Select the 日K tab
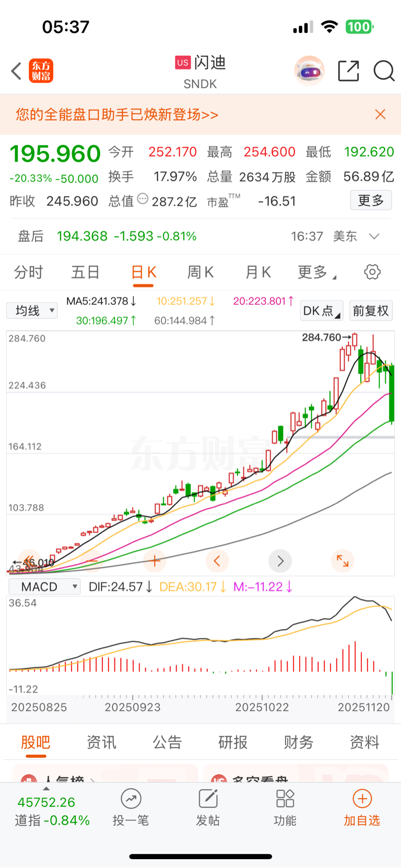Screen dimensions: 401x868 click(x=144, y=272)
